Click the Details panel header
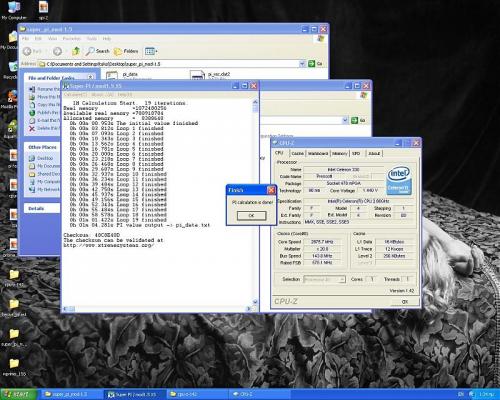Viewport: 500px width, 400px height. click(42, 208)
